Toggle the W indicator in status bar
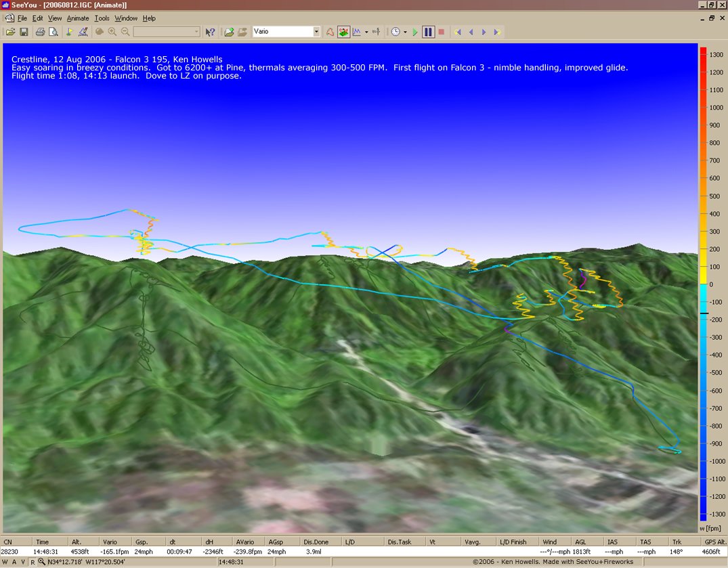 click(x=5, y=562)
